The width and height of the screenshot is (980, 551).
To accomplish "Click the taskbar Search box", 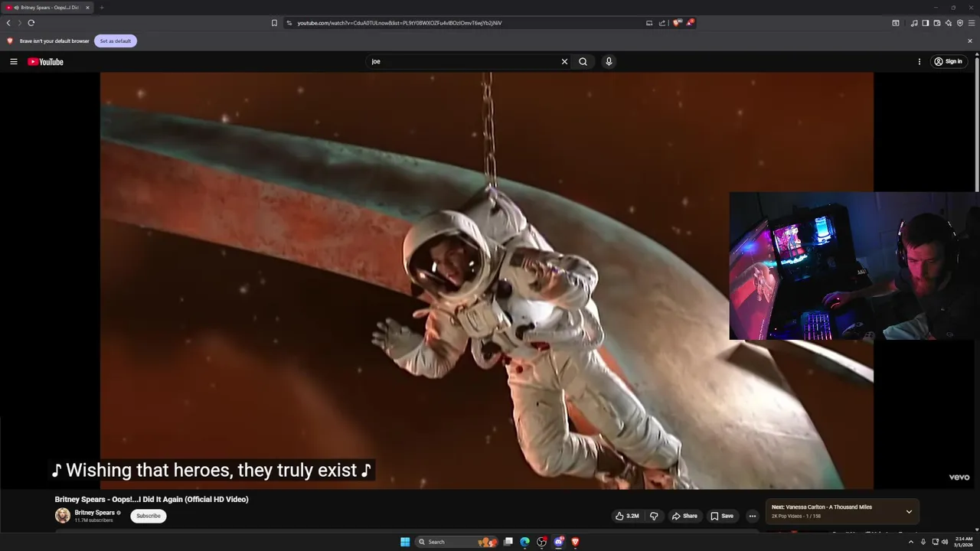I will (458, 542).
